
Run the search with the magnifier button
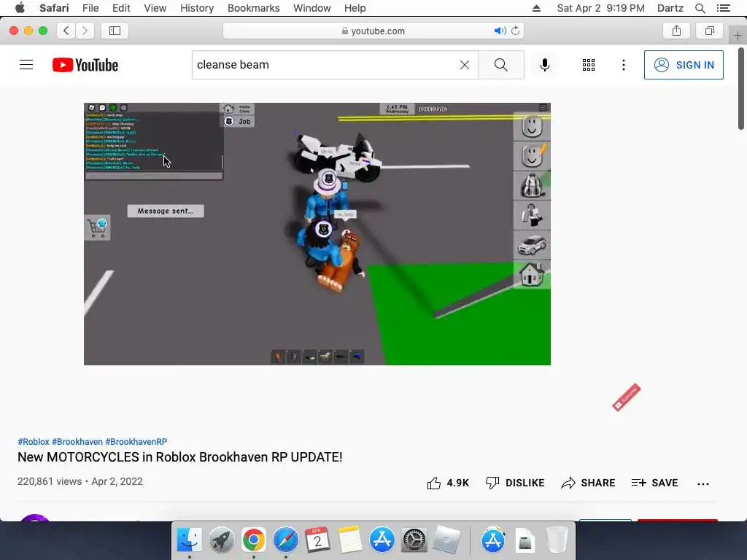(x=500, y=65)
